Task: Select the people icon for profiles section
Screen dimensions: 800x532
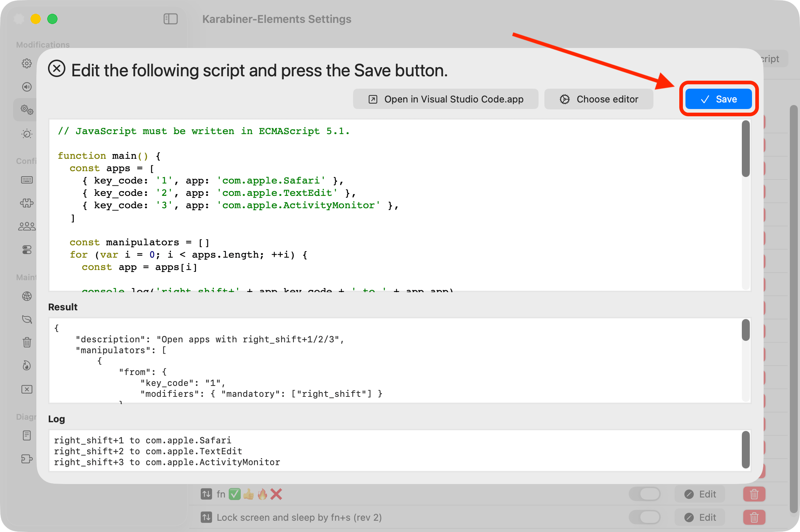Action: (27, 226)
